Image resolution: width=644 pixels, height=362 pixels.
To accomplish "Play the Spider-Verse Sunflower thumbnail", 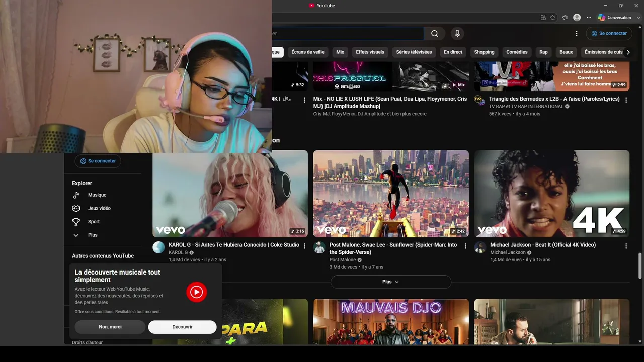I will click(x=391, y=194).
